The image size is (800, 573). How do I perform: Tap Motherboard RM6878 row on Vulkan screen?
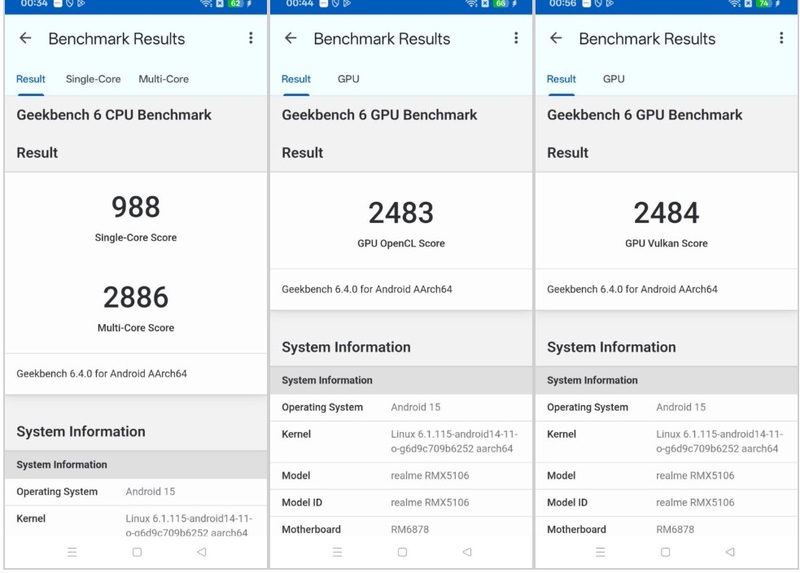(666, 529)
